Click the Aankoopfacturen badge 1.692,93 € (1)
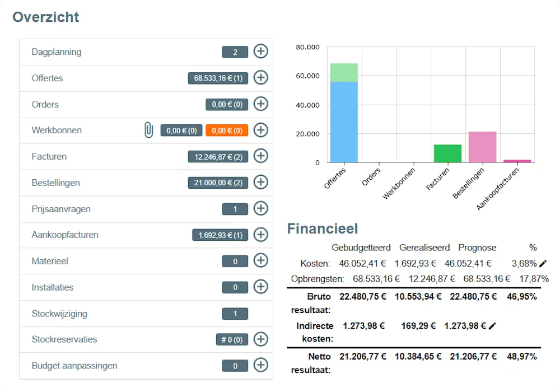Viewport: 560px width, 392px height. 220,235
